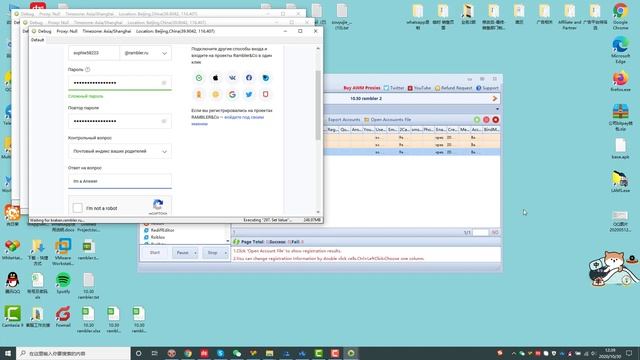Show the password via the eye icon

164,83
